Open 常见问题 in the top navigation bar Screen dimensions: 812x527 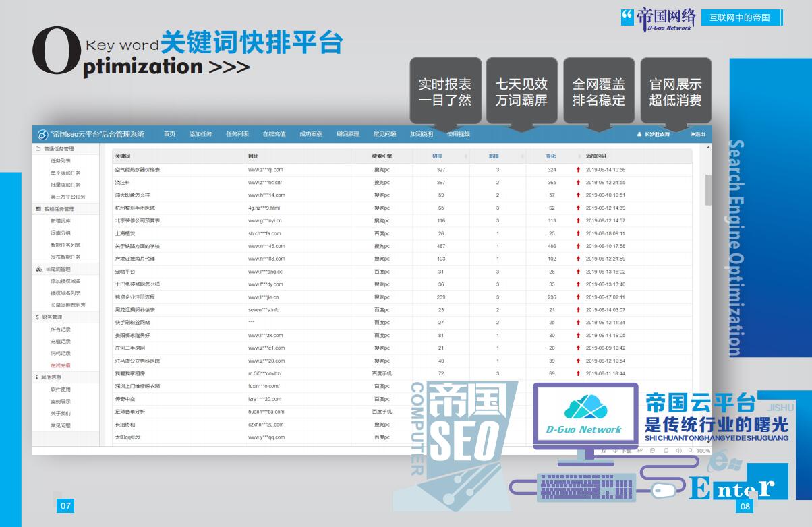pyautogui.click(x=385, y=134)
